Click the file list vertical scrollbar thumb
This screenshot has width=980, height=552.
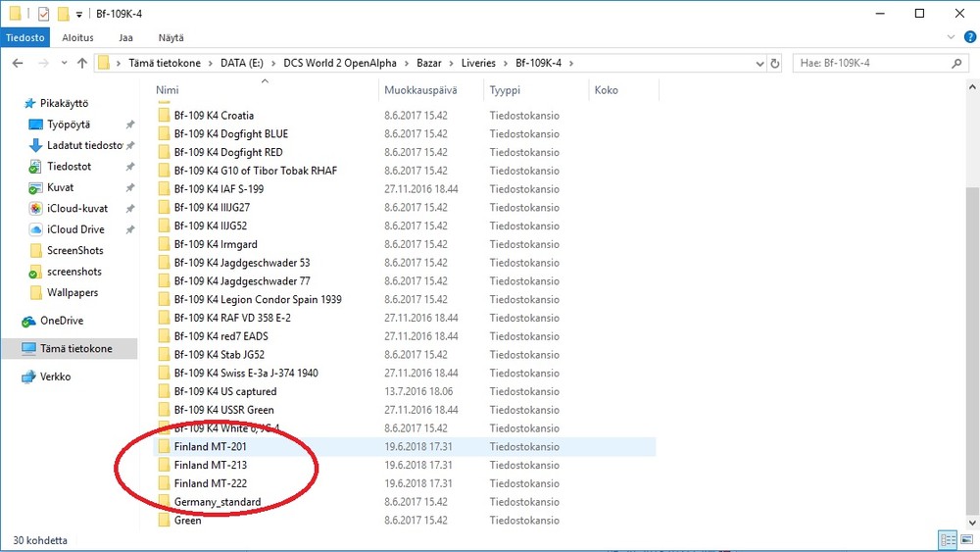972,349
